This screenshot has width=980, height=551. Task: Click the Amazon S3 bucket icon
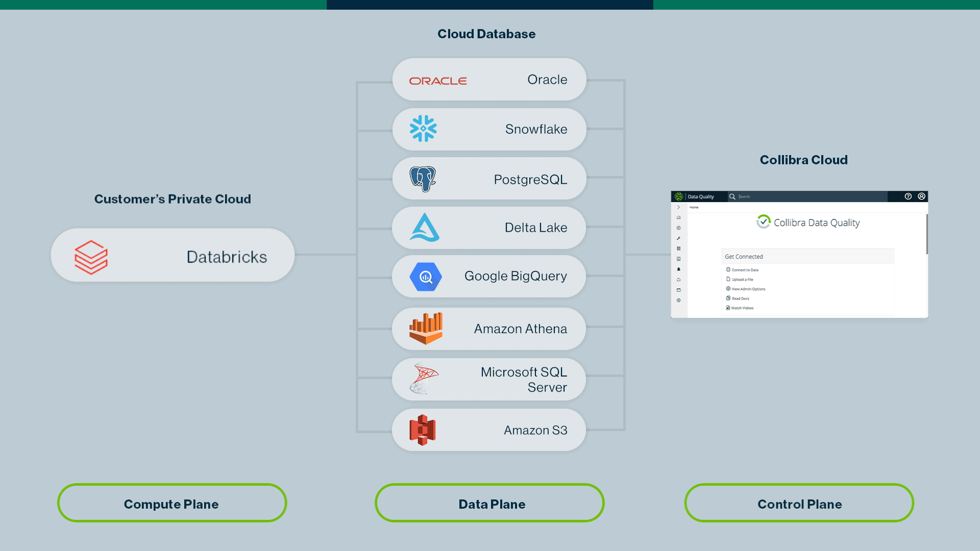[x=422, y=429]
